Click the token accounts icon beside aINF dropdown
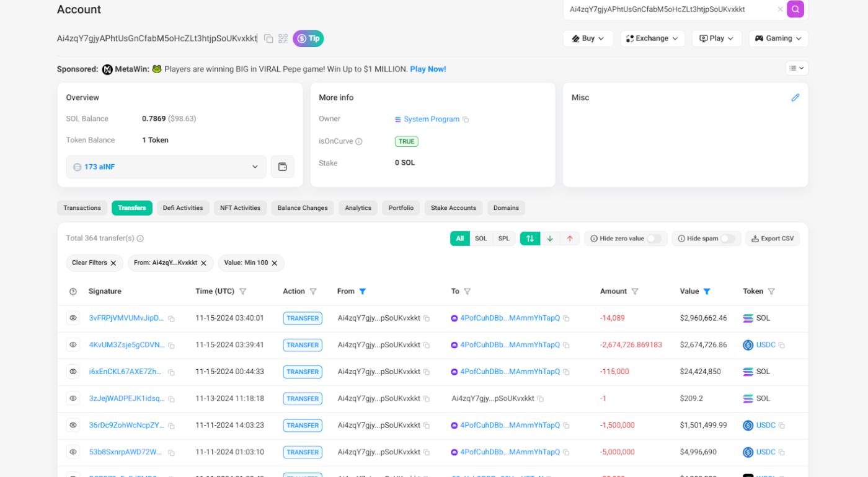This screenshot has height=477, width=868. pyautogui.click(x=283, y=167)
